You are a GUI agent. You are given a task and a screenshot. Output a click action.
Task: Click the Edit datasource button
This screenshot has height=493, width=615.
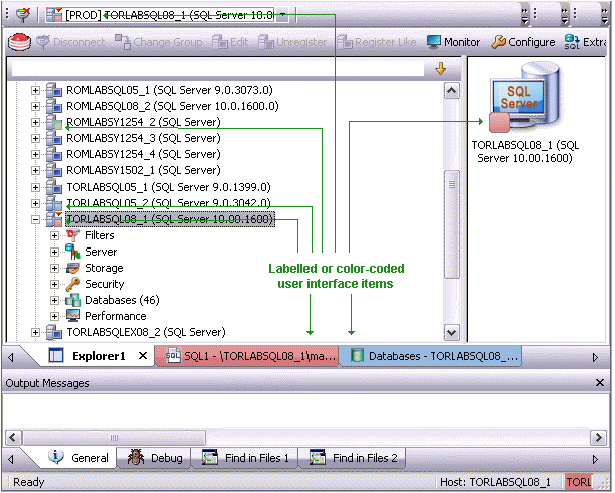tap(230, 42)
